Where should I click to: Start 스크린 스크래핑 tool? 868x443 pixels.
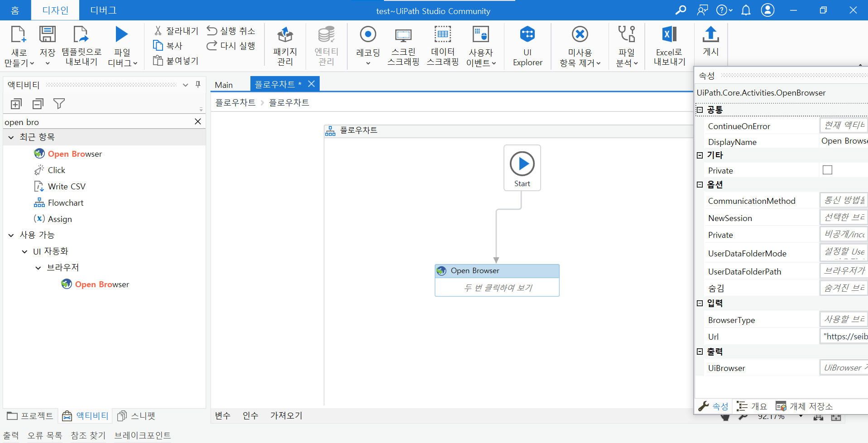click(x=403, y=46)
